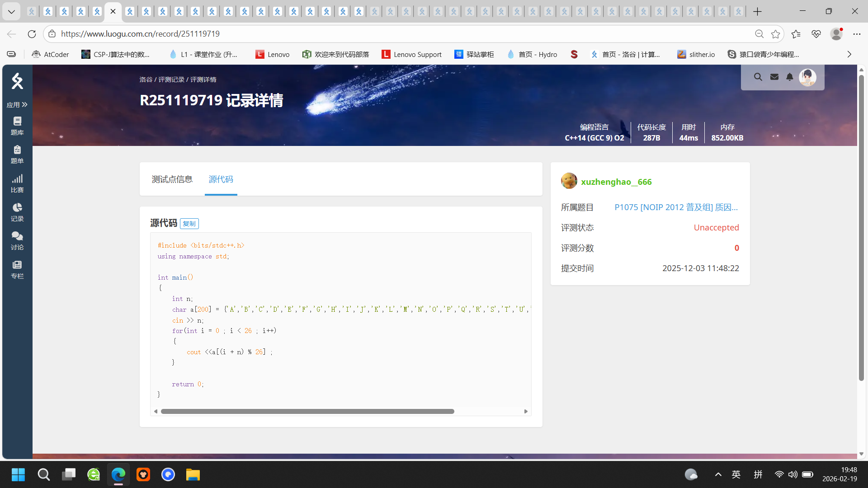
Task: Expand the 应用 apps sidebar menu
Action: pyautogui.click(x=17, y=104)
